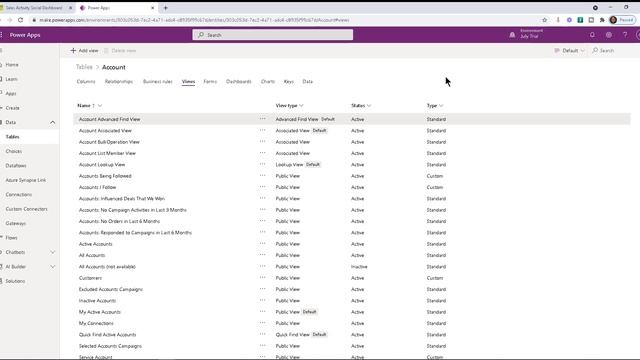Click the environment picker icon

(512, 35)
